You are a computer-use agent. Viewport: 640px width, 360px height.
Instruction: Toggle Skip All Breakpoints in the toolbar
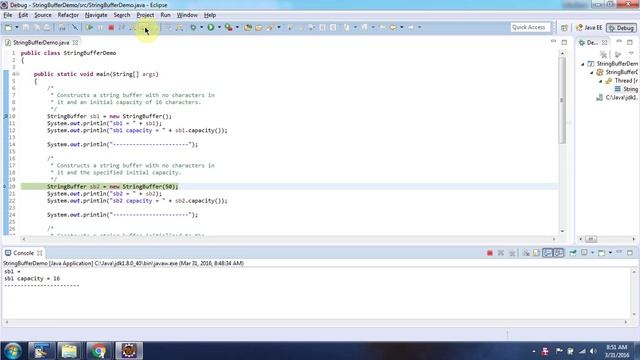pos(75,27)
